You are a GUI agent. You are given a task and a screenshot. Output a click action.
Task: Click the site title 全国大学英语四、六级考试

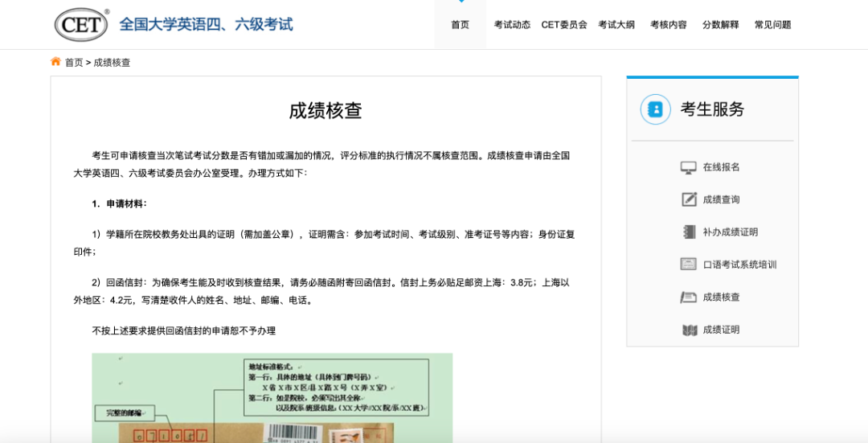(x=206, y=24)
